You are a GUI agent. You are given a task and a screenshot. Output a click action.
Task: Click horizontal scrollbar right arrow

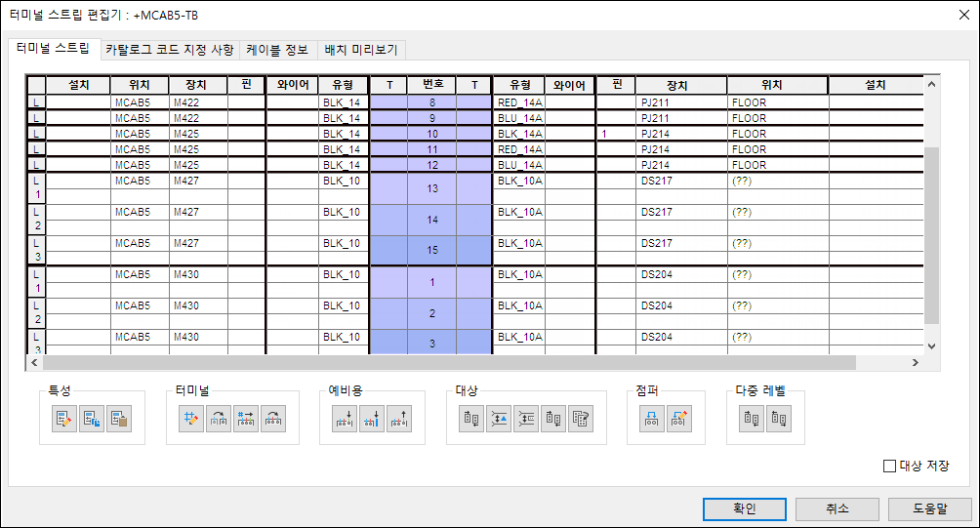pos(915,362)
